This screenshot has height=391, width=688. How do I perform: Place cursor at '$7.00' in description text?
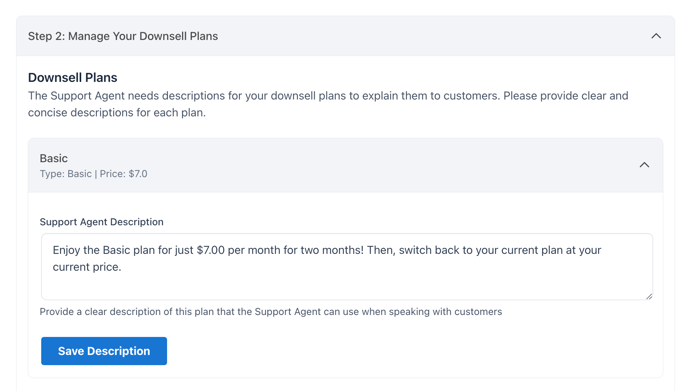[211, 250]
